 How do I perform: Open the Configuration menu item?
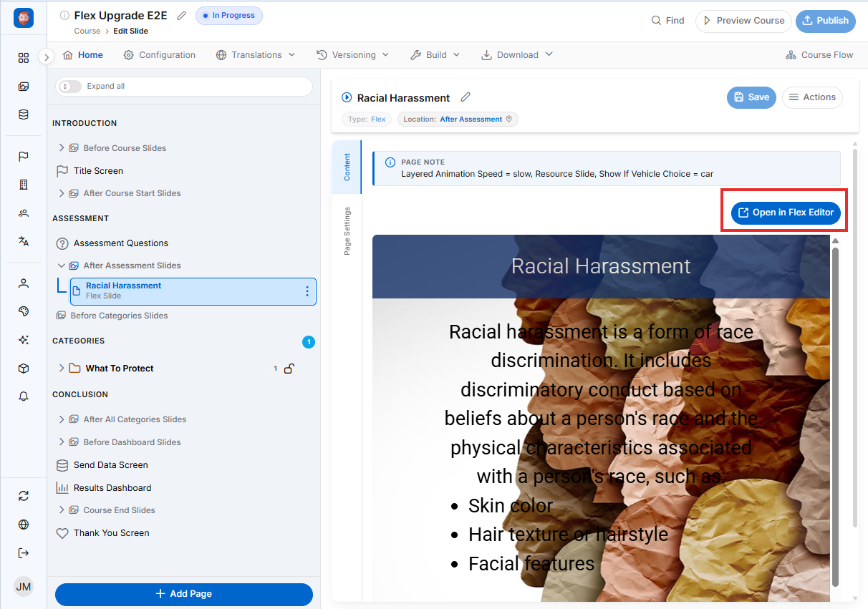tap(159, 55)
